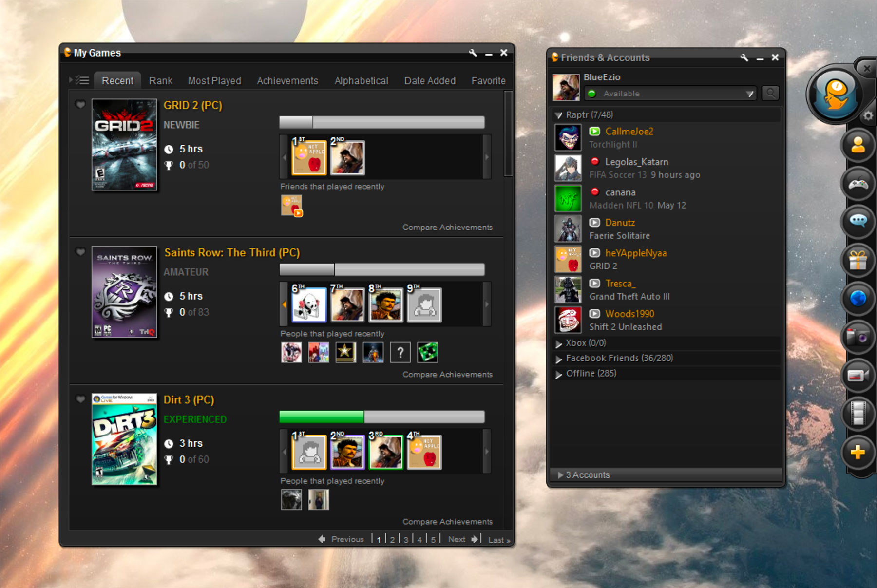Select friend Tresca_ in the list
Viewport: 877px width, 588px height.
[667, 289]
